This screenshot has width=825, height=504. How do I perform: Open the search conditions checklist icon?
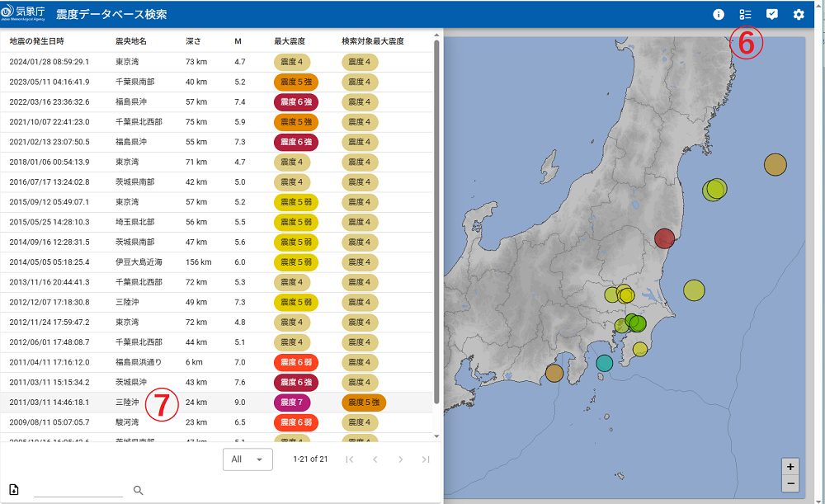tap(746, 14)
